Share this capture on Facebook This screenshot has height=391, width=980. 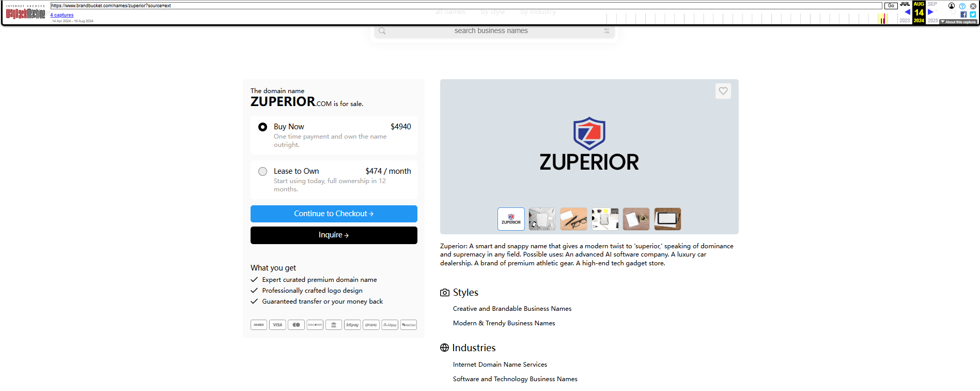pyautogui.click(x=963, y=14)
